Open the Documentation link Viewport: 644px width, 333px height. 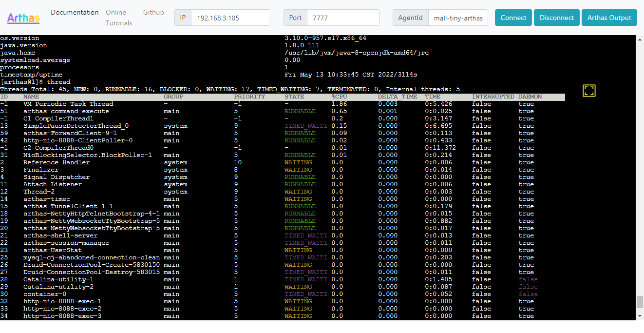pyautogui.click(x=75, y=12)
